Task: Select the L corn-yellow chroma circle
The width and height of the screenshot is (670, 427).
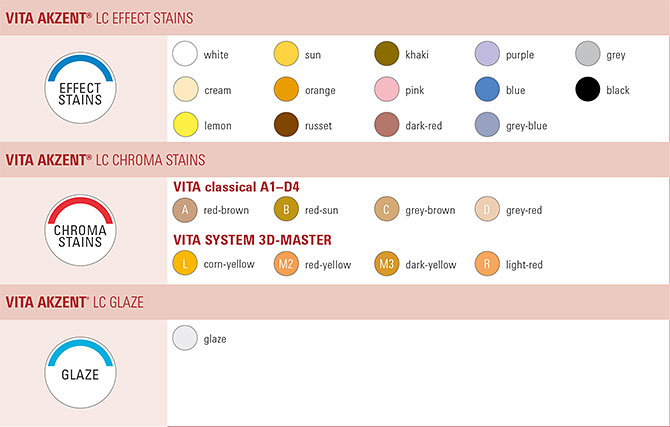Action: point(185,264)
